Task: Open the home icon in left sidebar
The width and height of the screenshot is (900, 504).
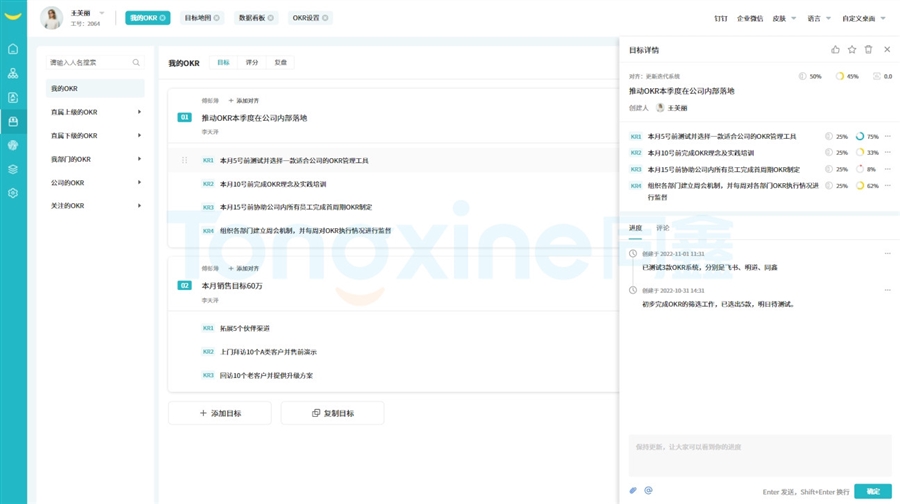Action: click(13, 49)
